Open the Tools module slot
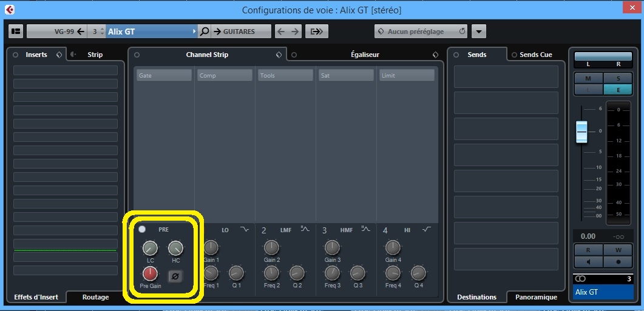The height and width of the screenshot is (311, 644). (285, 75)
